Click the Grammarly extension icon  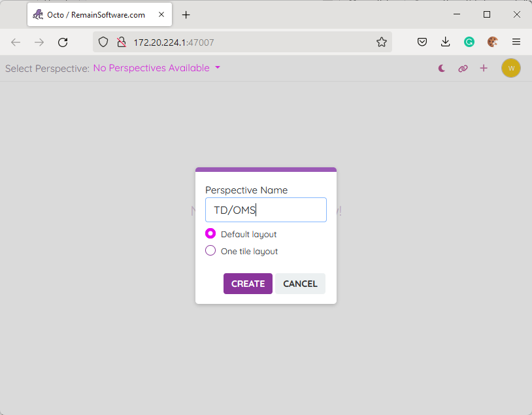click(x=469, y=42)
